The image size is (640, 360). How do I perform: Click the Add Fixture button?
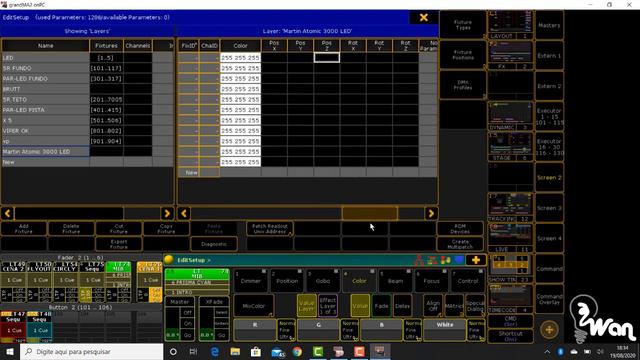pos(24,229)
